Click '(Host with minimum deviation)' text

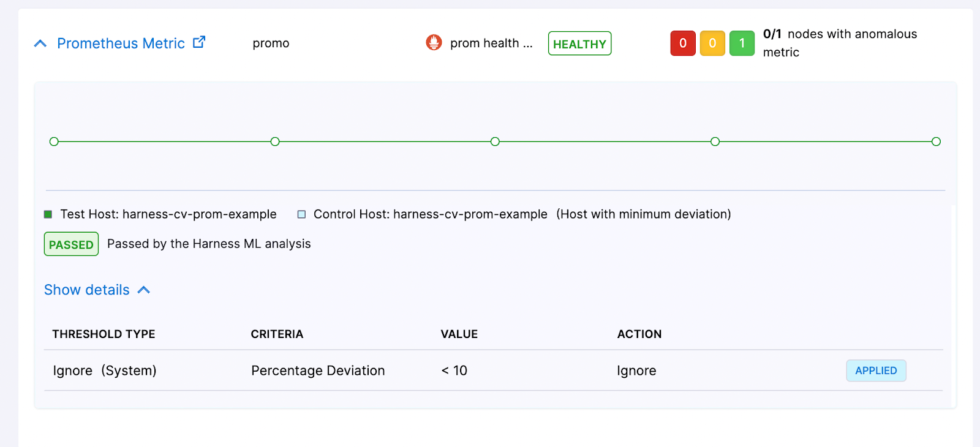click(x=644, y=214)
